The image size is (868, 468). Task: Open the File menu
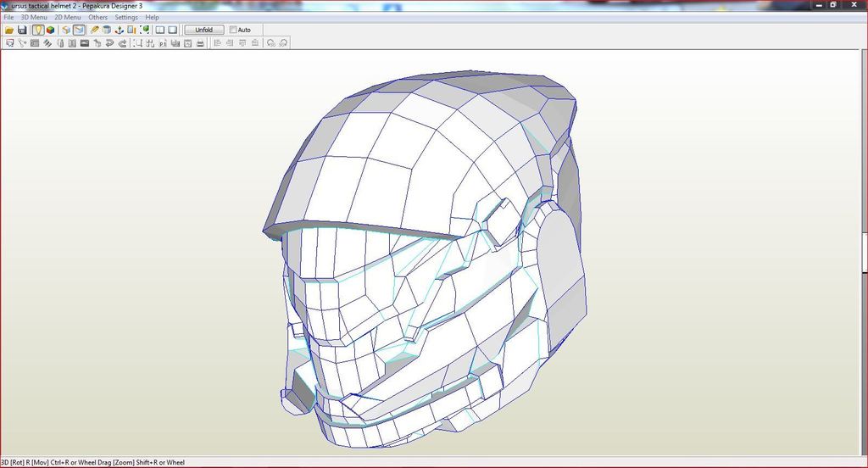(8, 17)
